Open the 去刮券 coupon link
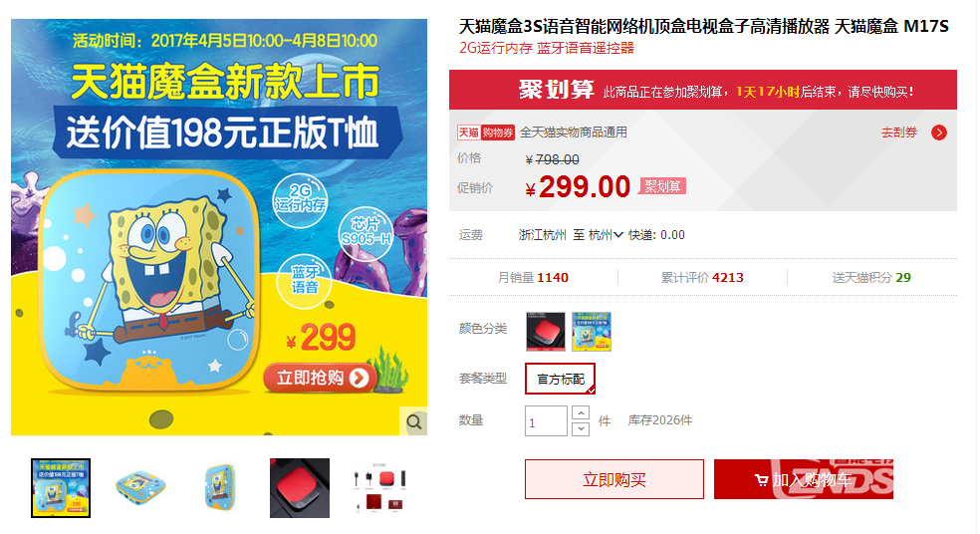Viewport: 980px width, 534px height. pos(899,133)
